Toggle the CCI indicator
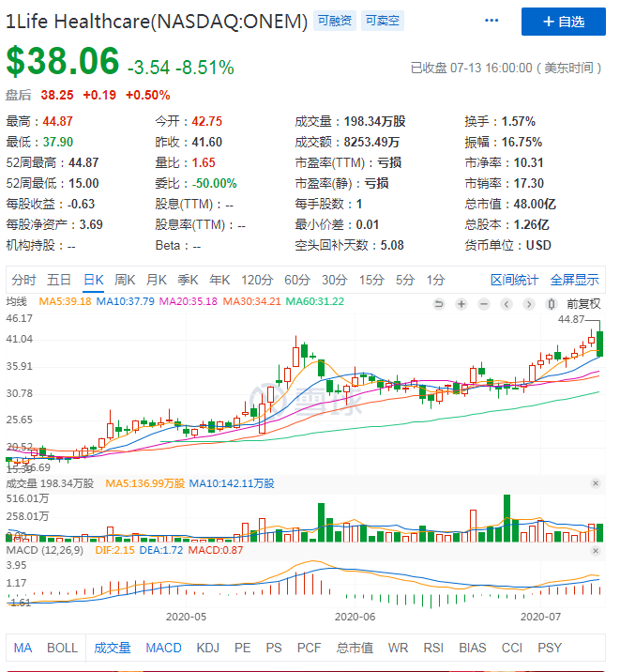The image size is (620, 672). (x=512, y=648)
